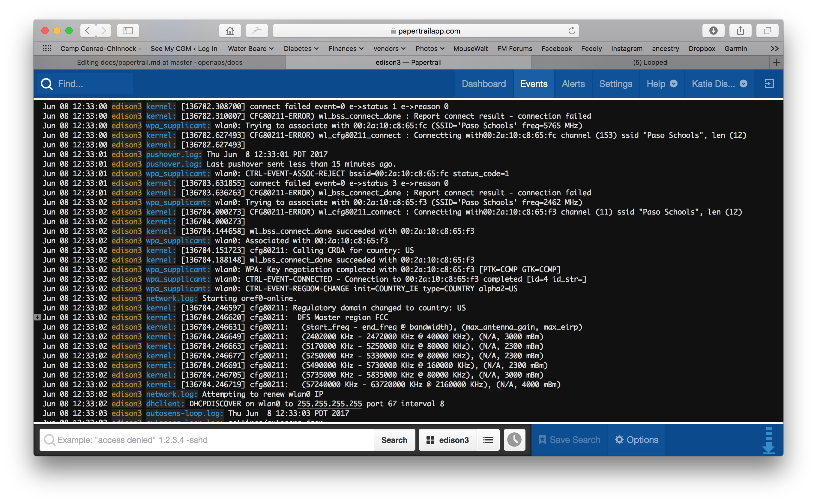Switch to Editing docs/papertrail.md browser tab

160,62
